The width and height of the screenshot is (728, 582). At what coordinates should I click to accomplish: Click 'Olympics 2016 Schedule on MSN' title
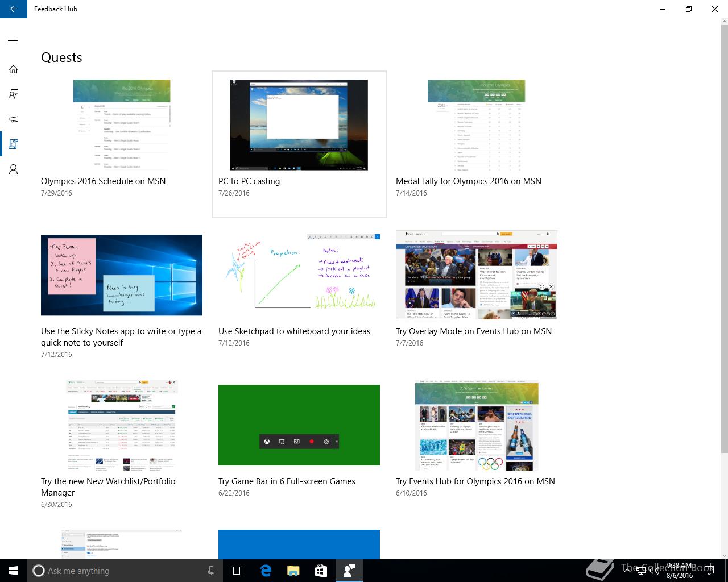(104, 181)
